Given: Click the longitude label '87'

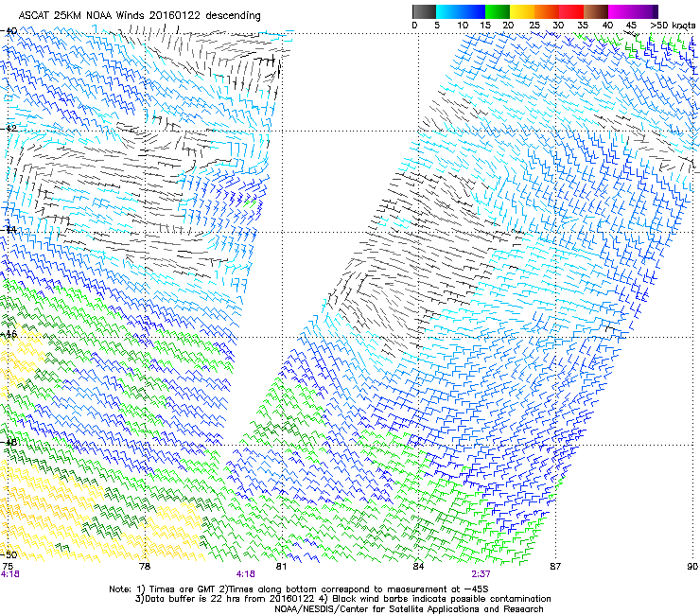Looking at the screenshot, I should [555, 567].
